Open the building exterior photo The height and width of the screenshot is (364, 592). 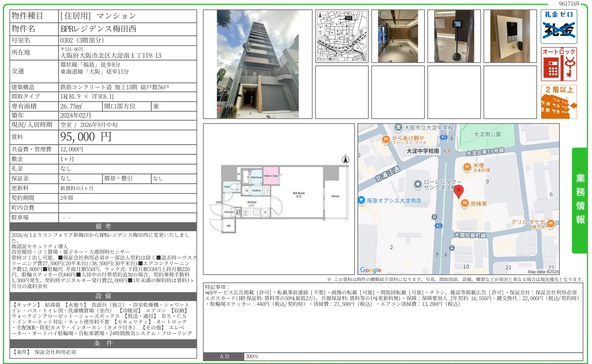258,64
